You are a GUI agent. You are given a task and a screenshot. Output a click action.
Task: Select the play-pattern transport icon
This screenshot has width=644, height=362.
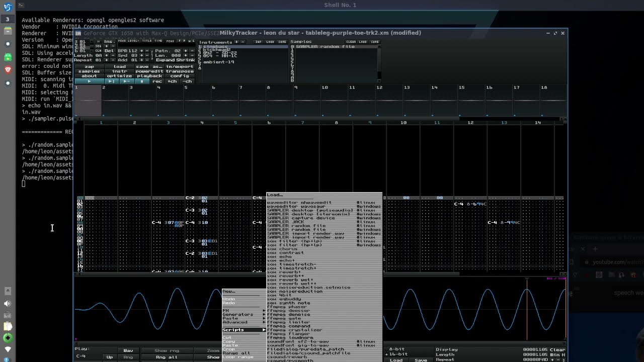111,81
